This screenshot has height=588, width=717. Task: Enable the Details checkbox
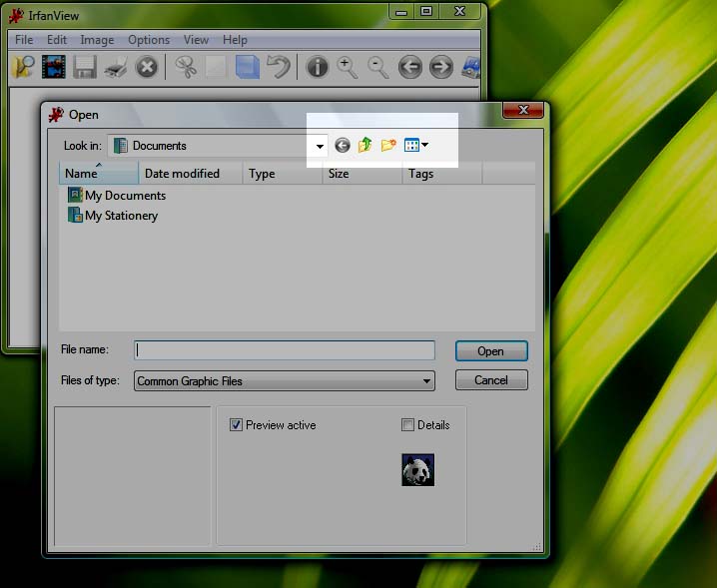pos(407,425)
